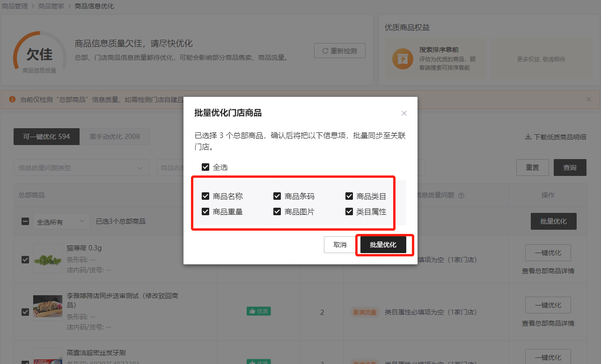
Task: Open 全选所有 dropdown
Action: coord(61,221)
